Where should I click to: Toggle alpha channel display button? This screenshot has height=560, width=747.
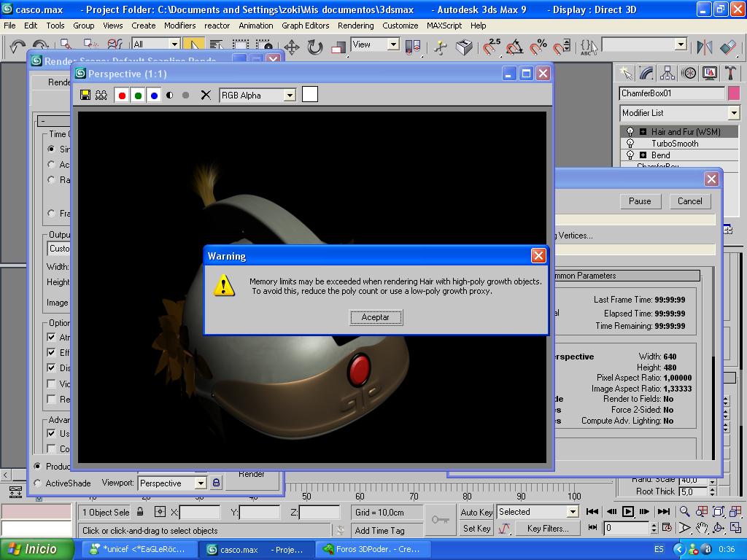click(170, 96)
